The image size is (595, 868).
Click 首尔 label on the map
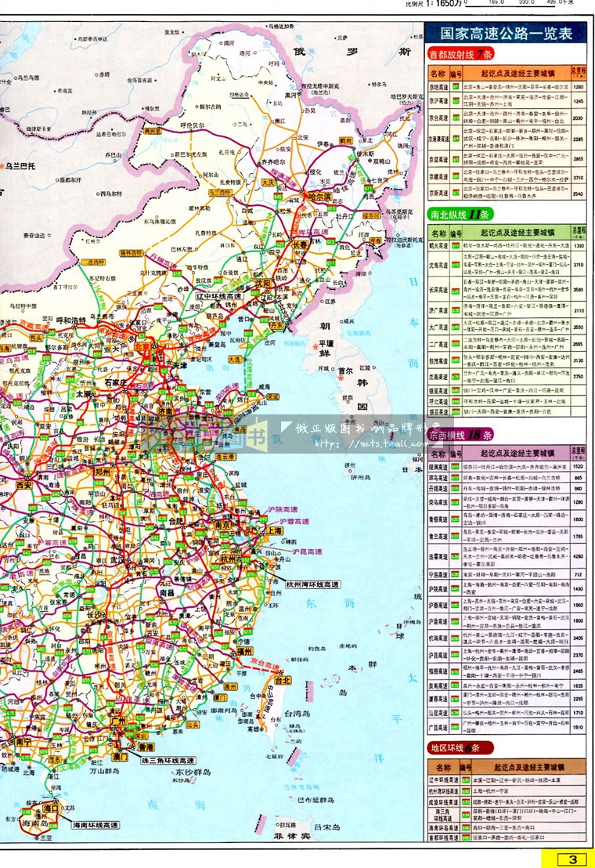pos(345,371)
